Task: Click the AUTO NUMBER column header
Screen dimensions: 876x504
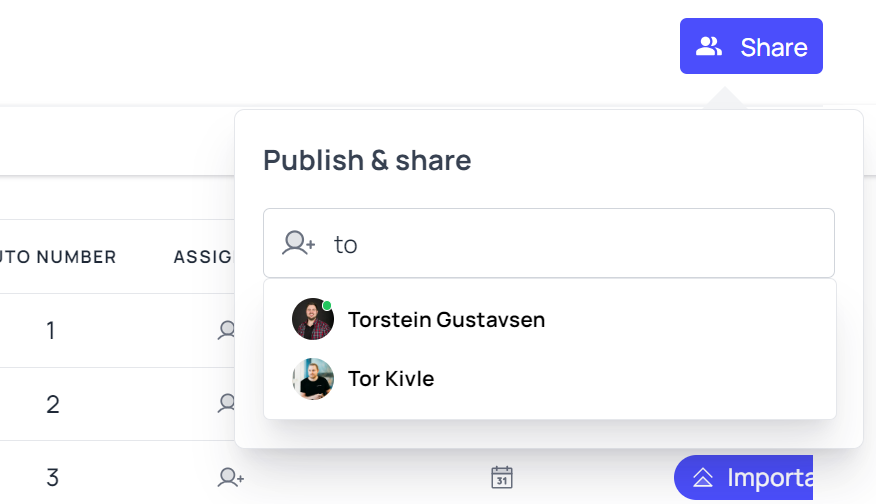Action: point(58,257)
